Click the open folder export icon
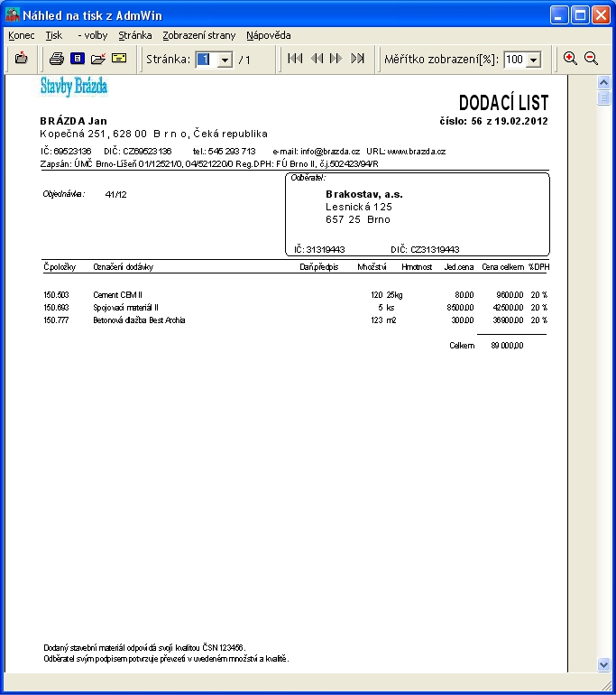Viewport: 616px width, 695px height. (x=98, y=59)
